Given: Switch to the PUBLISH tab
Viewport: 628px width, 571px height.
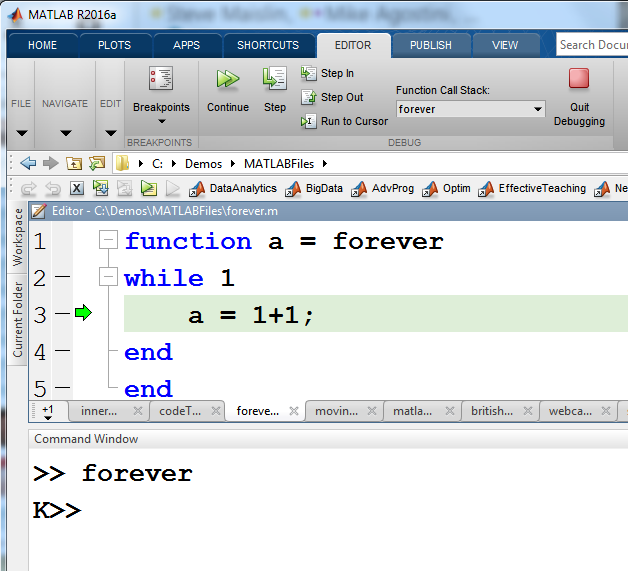Looking at the screenshot, I should click(x=431, y=45).
